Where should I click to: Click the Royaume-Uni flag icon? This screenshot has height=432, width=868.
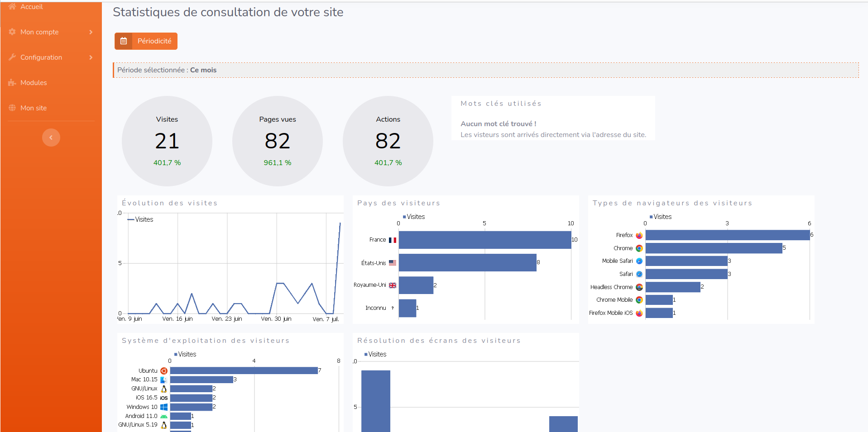click(393, 285)
